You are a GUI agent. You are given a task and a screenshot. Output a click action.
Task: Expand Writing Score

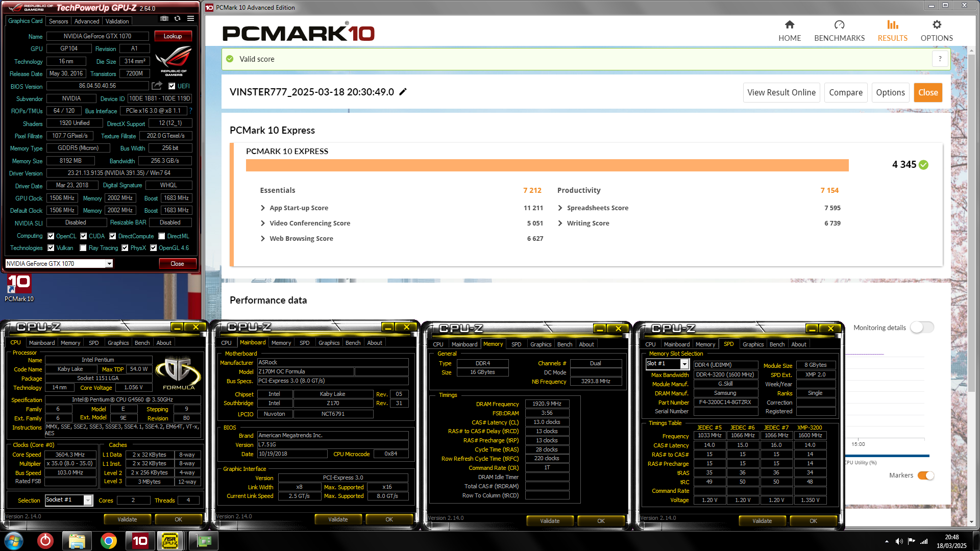pos(560,223)
